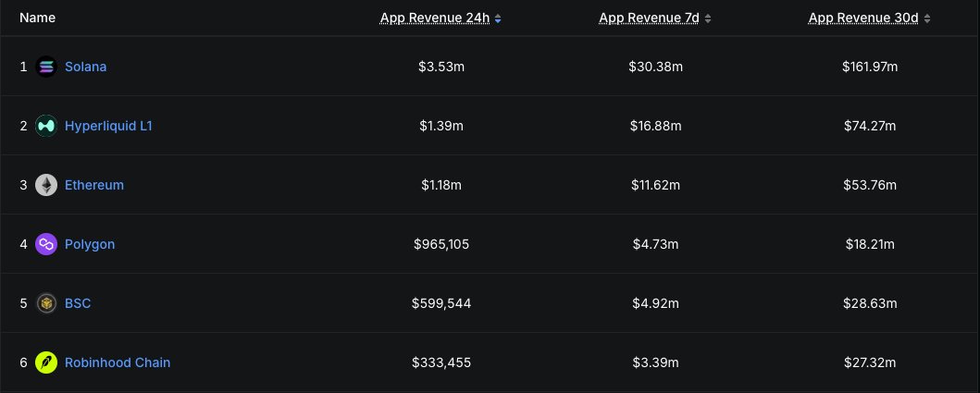Select Hyperliquid's 30d value $74.27m
Viewport: 980px width, 393px height.
pos(870,126)
